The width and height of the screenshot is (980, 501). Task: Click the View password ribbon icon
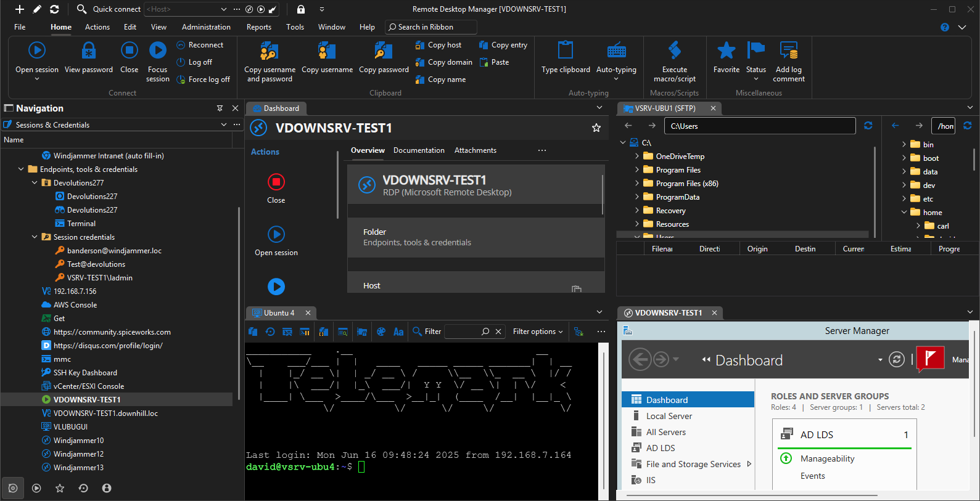(x=89, y=50)
